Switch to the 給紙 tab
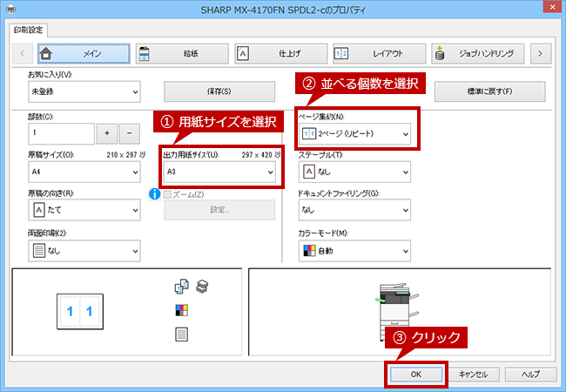 coord(182,54)
